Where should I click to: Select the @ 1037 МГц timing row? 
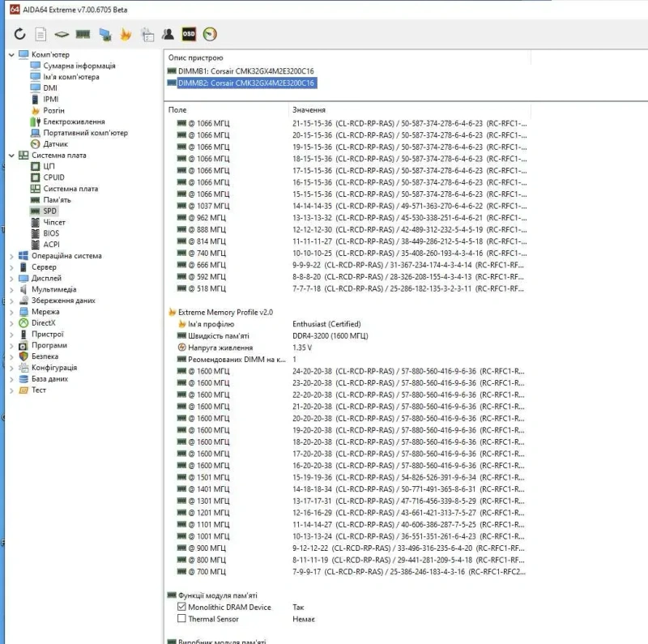tap(347, 206)
